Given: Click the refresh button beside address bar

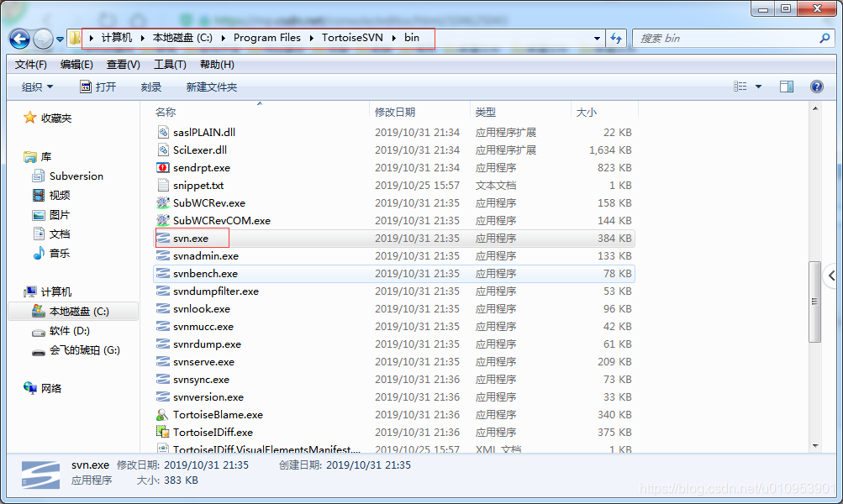Looking at the screenshot, I should [x=616, y=38].
